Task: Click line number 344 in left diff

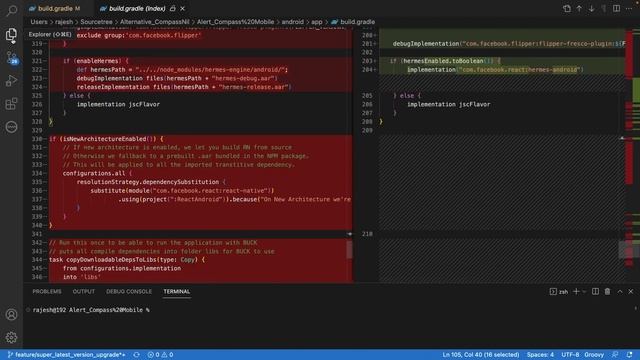Action: click(x=37, y=260)
